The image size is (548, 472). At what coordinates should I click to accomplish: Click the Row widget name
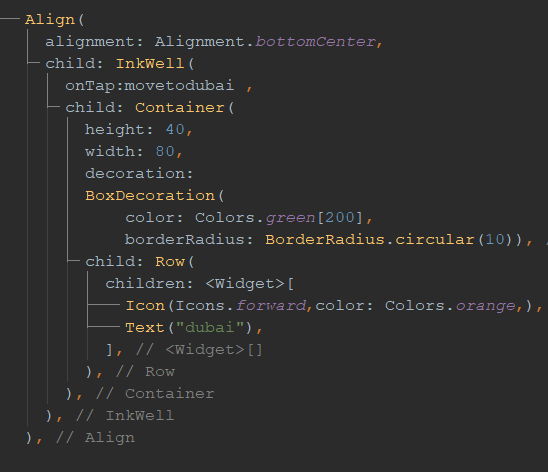[x=170, y=262]
